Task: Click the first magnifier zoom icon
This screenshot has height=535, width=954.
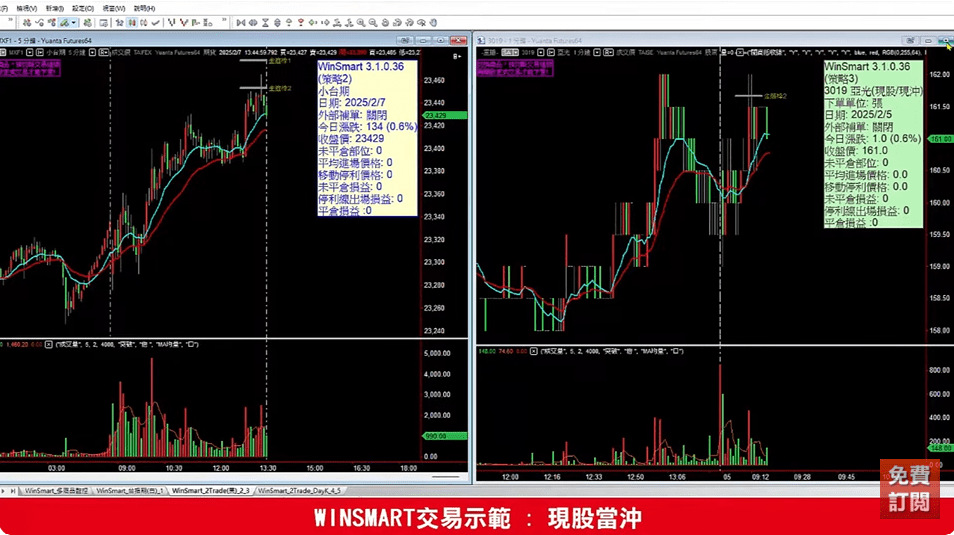Action: (361, 23)
